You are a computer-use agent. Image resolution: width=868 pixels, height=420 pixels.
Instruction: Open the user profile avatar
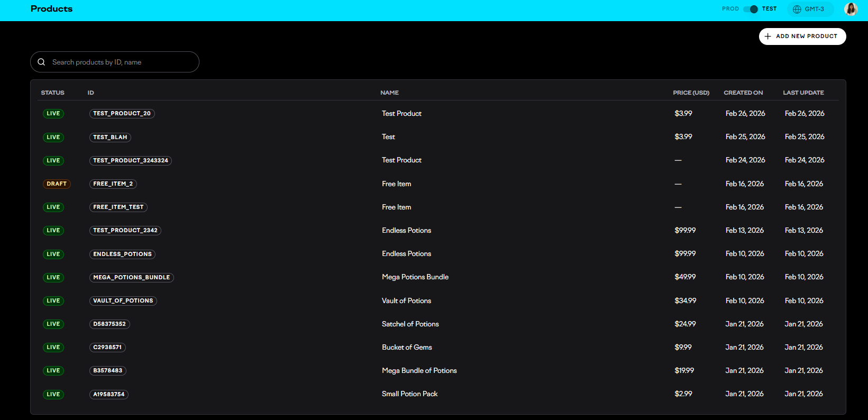[851, 9]
